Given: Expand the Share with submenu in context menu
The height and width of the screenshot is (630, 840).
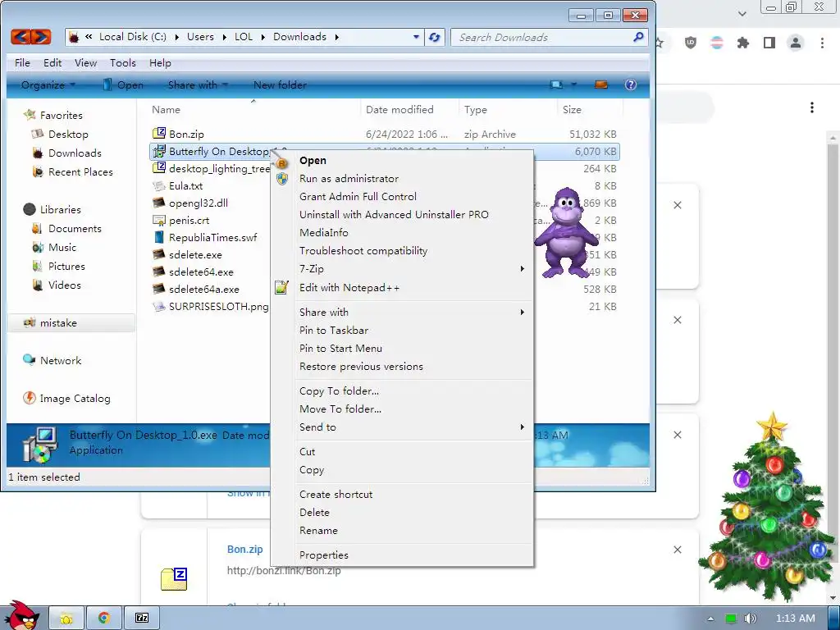Looking at the screenshot, I should [523, 313].
